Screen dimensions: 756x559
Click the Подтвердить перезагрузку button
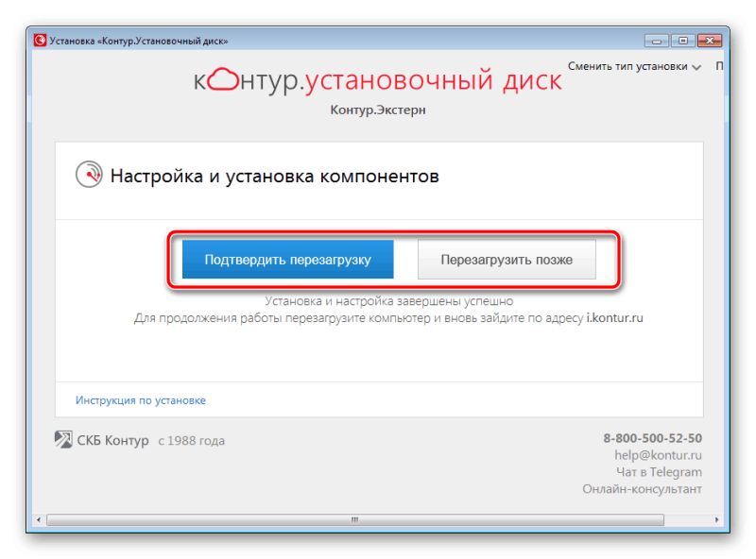click(x=287, y=260)
